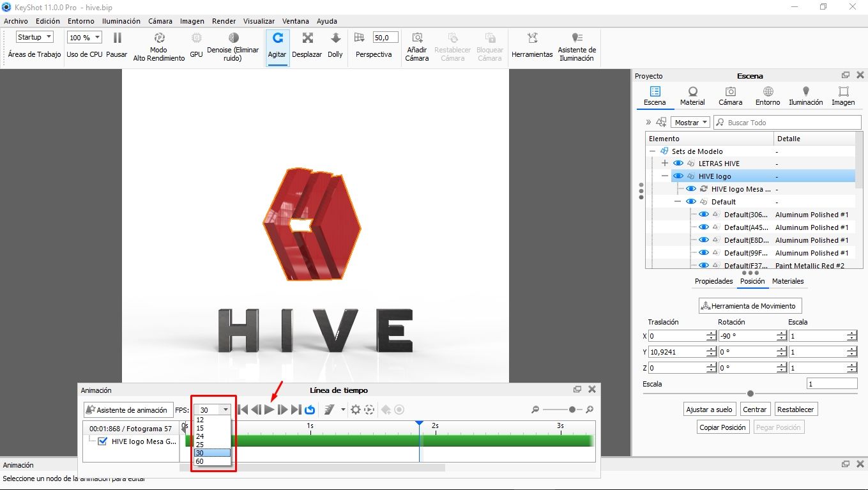Screen dimensions: 868x490
Task: Open timeline animation settings gear
Action: 356,410
